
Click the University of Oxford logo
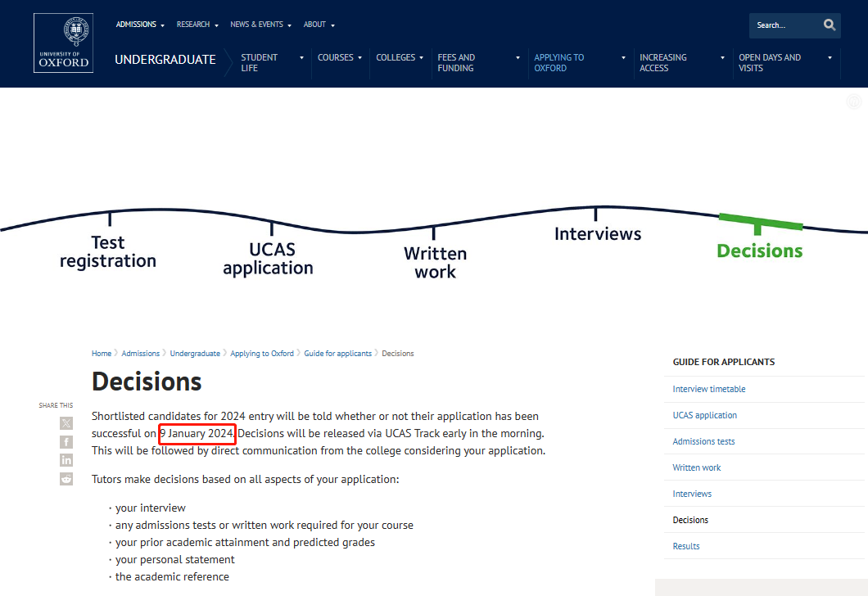[63, 43]
